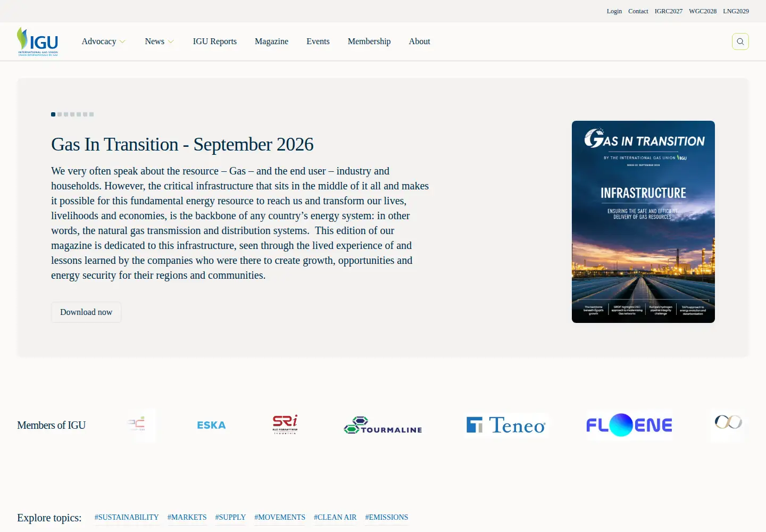Image resolution: width=766 pixels, height=532 pixels.
Task: Click the Explore topics label
Action: click(49, 518)
